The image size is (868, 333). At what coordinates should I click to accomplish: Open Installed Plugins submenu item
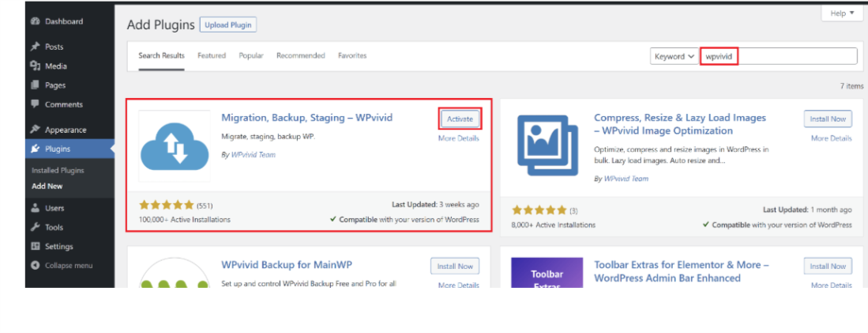[58, 171]
